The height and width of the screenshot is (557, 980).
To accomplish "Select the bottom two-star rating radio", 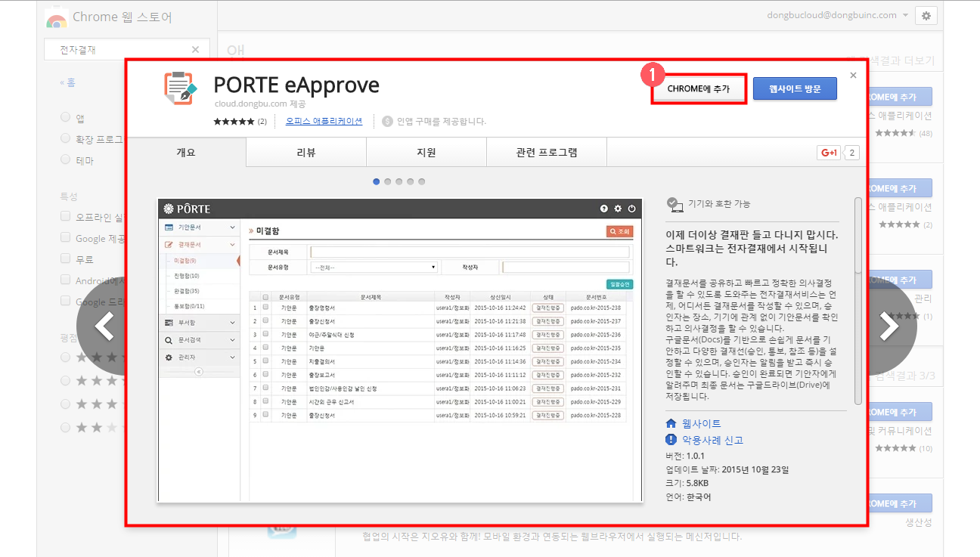I will click(x=66, y=427).
